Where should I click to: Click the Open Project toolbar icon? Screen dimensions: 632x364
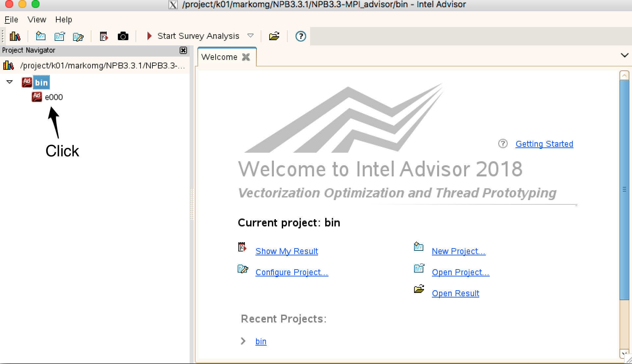pos(60,36)
